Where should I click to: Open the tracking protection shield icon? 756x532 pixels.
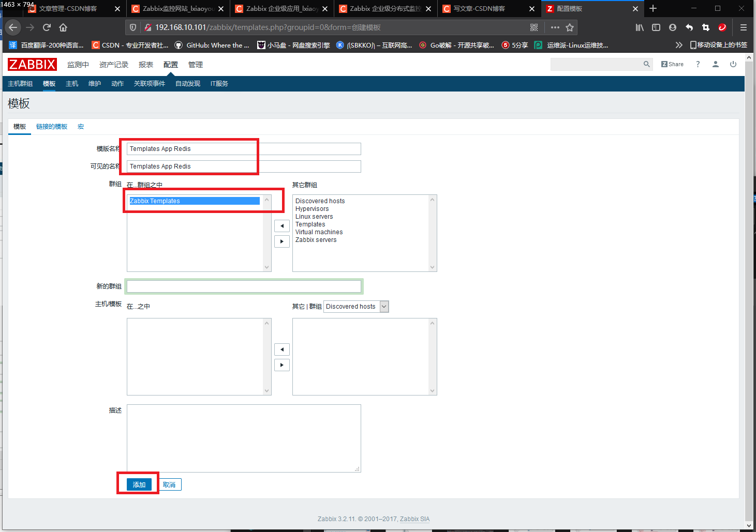[133, 27]
